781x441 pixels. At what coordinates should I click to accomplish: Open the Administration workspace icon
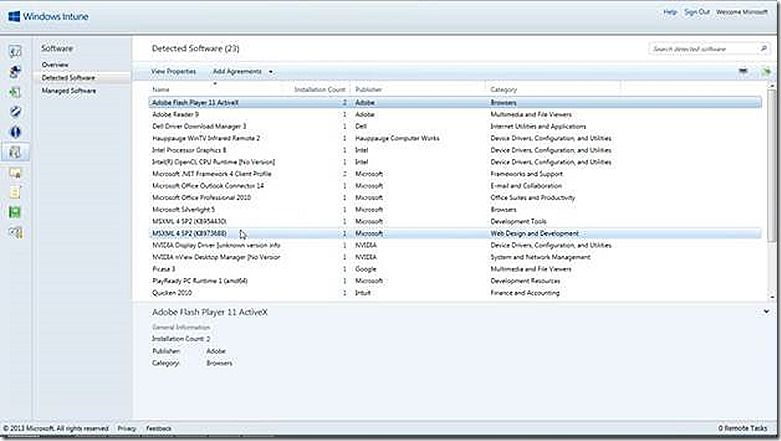pos(15,232)
